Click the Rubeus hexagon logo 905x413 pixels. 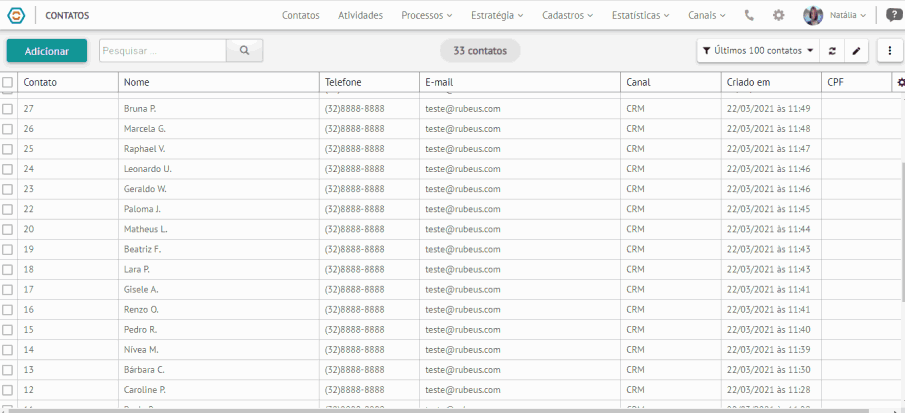coord(16,16)
